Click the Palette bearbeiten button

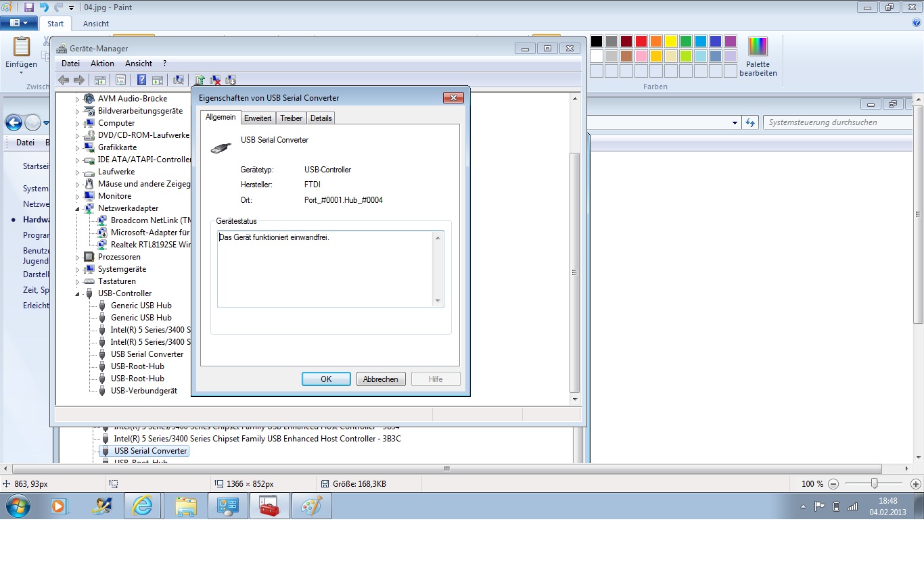pyautogui.click(x=758, y=56)
